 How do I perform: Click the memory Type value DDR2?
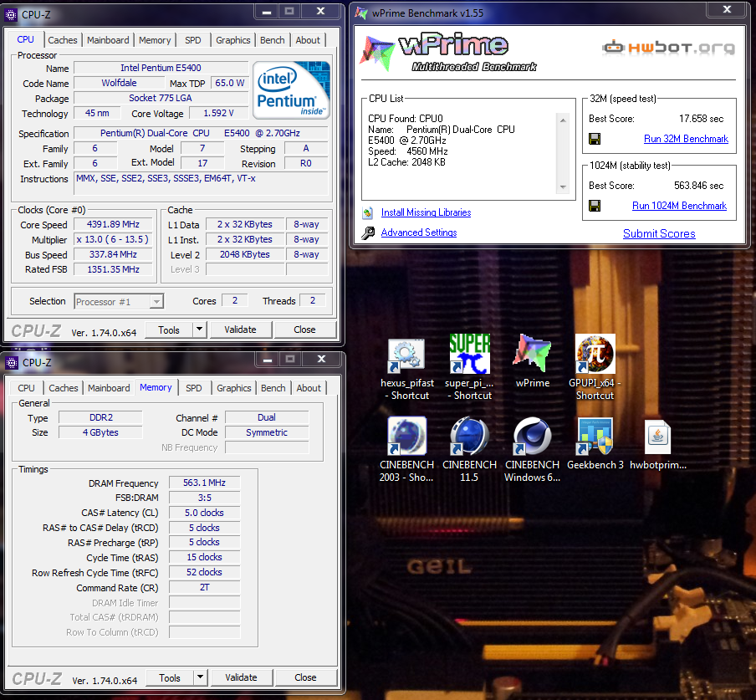coord(100,417)
